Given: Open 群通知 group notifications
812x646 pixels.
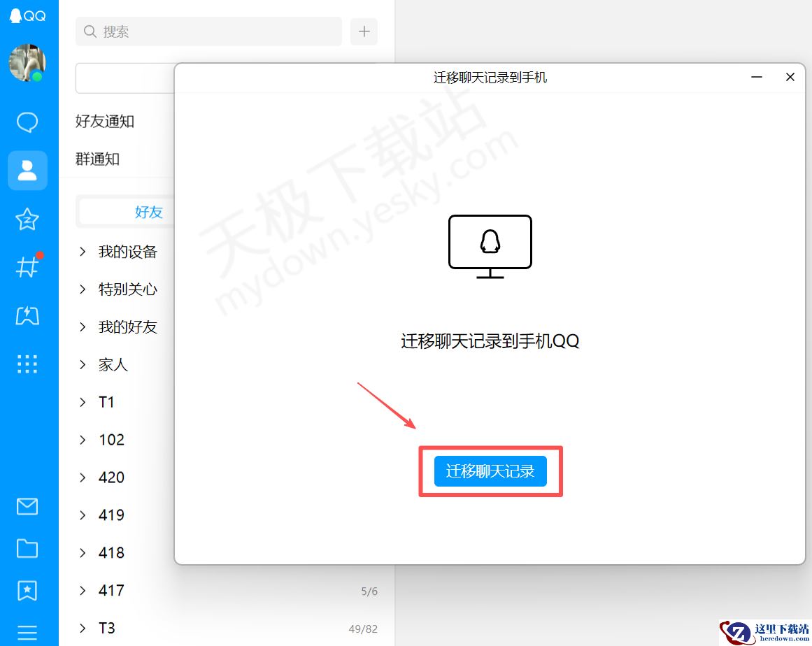Looking at the screenshot, I should click(x=97, y=159).
